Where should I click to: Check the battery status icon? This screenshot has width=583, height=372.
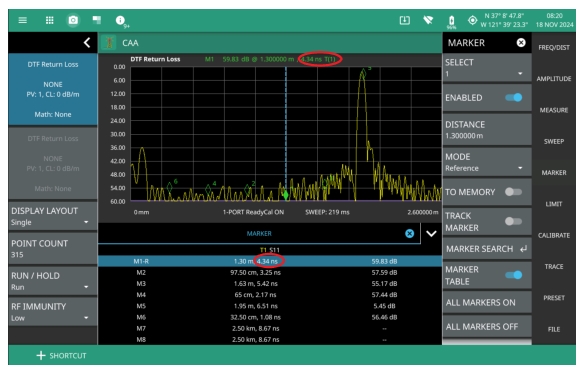click(x=451, y=21)
